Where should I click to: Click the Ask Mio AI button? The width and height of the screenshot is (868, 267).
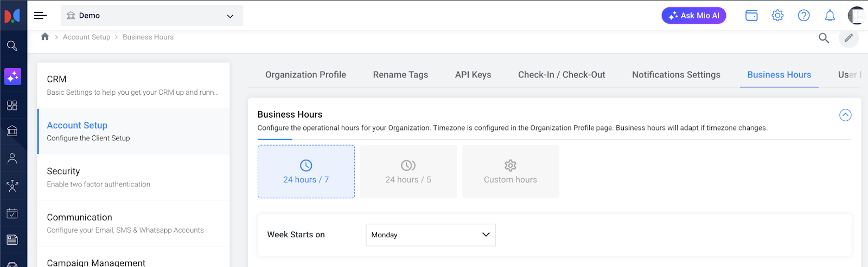click(693, 16)
